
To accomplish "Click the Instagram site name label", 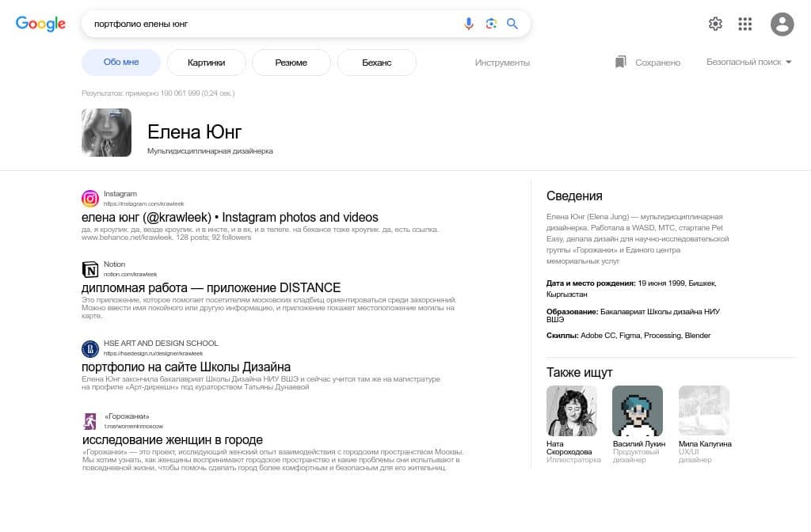I will 120,194.
